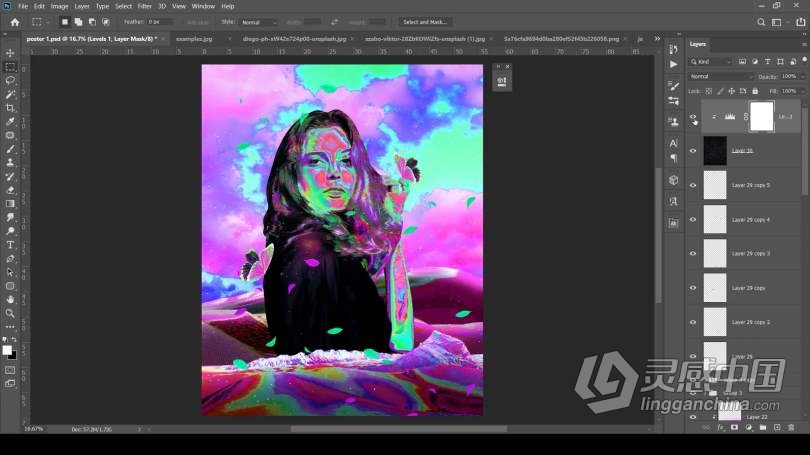This screenshot has height=455, width=810.
Task: Hide the Levels adjustment layer
Action: [x=693, y=117]
